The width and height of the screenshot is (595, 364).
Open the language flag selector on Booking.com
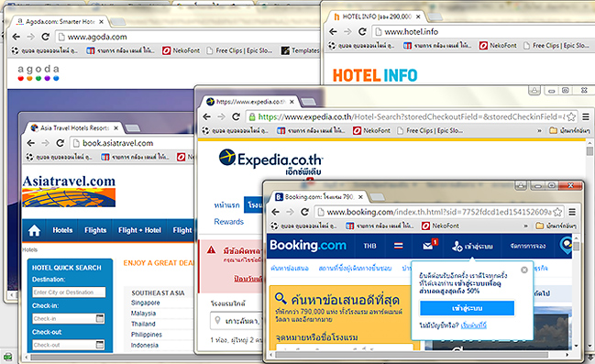tap(399, 246)
